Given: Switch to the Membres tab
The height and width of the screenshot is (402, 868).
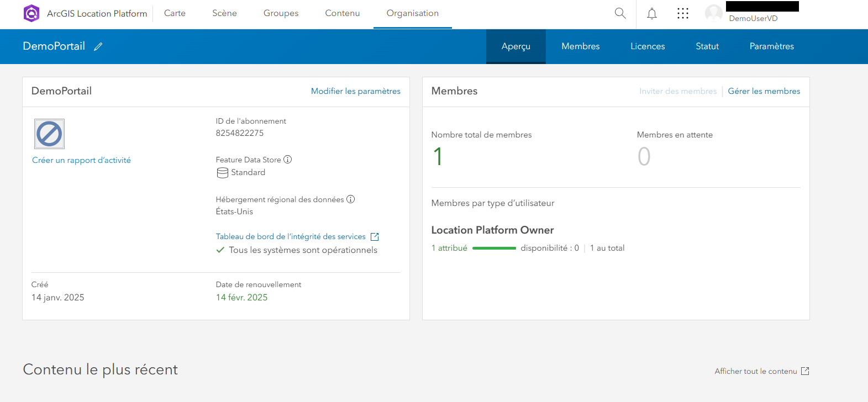Looking at the screenshot, I should click(580, 46).
